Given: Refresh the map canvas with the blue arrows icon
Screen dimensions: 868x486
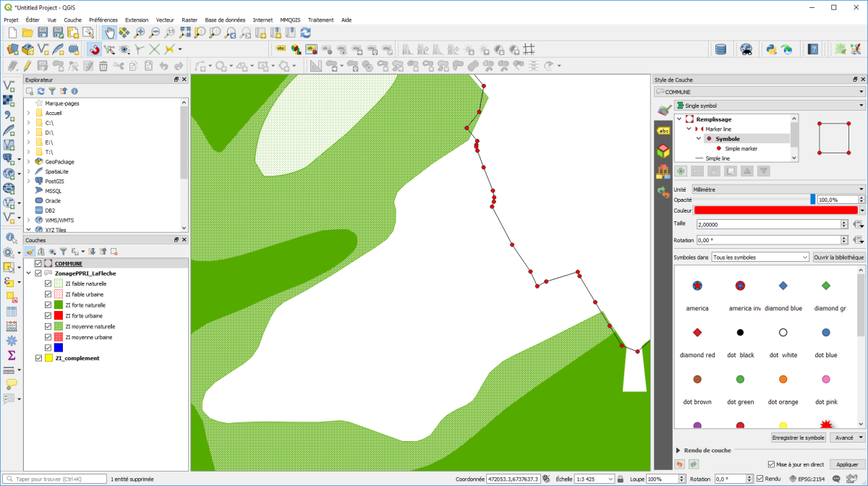Looking at the screenshot, I should pos(305,33).
